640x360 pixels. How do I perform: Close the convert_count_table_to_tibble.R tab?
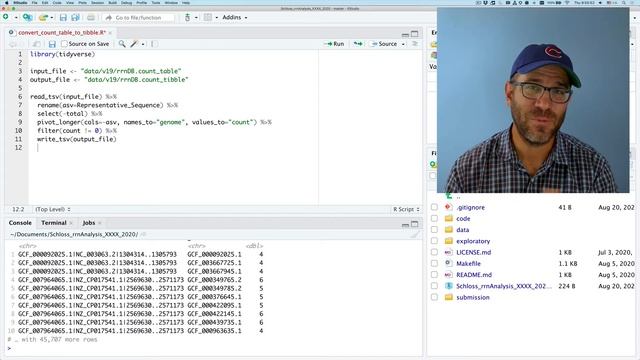click(x=110, y=33)
